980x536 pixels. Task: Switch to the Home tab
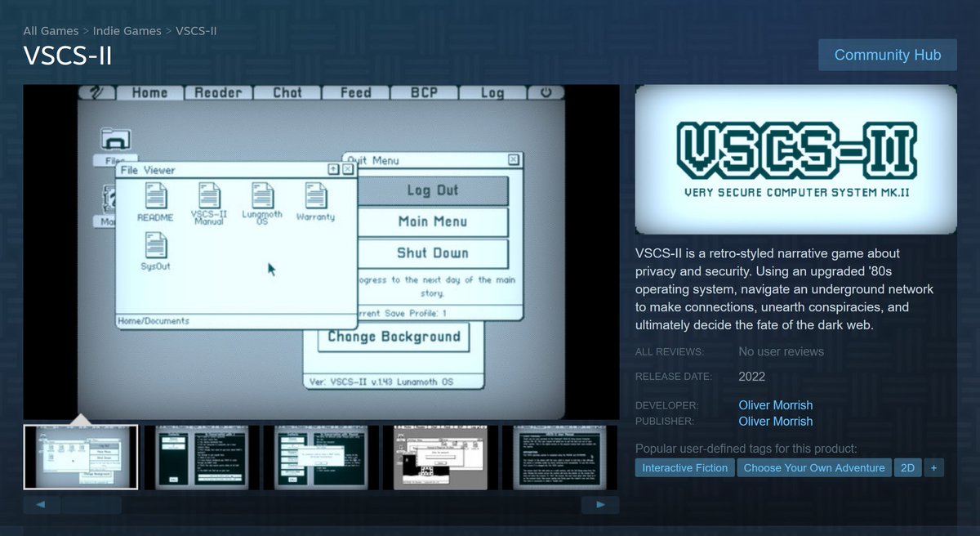(x=149, y=92)
